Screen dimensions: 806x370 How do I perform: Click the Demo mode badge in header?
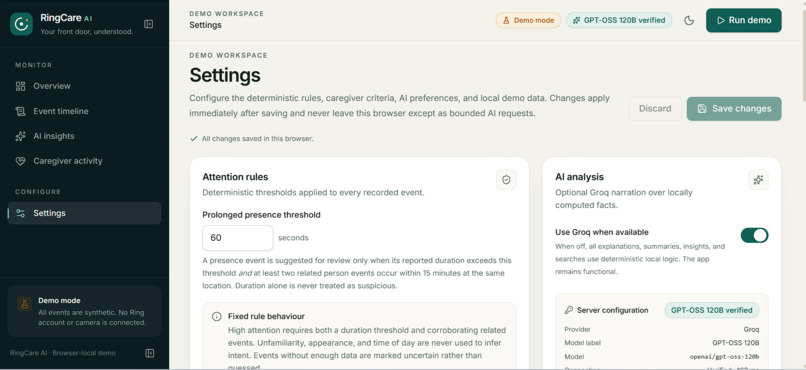pos(528,21)
